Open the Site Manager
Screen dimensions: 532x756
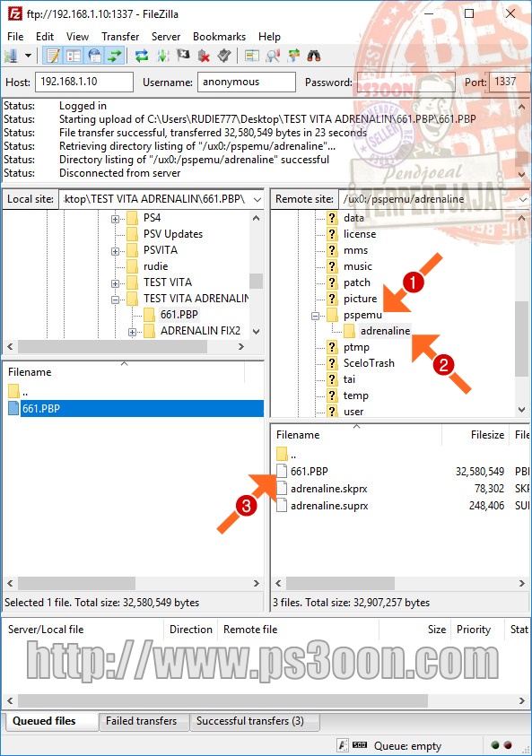tap(11, 56)
